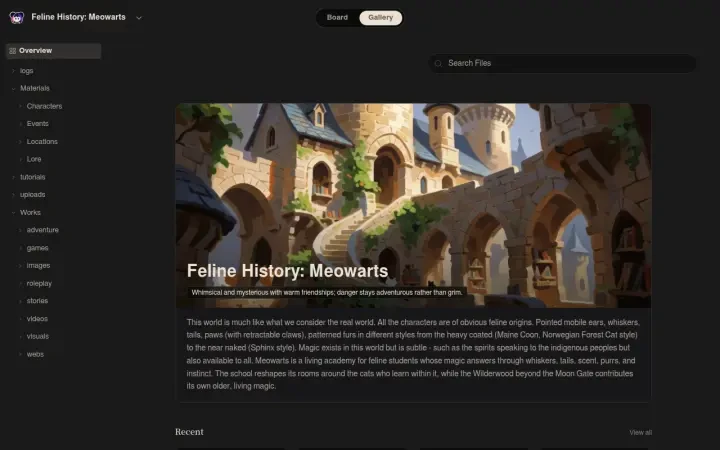Click the world description paragraph
Viewport: 720px width, 450px height.
click(x=413, y=354)
